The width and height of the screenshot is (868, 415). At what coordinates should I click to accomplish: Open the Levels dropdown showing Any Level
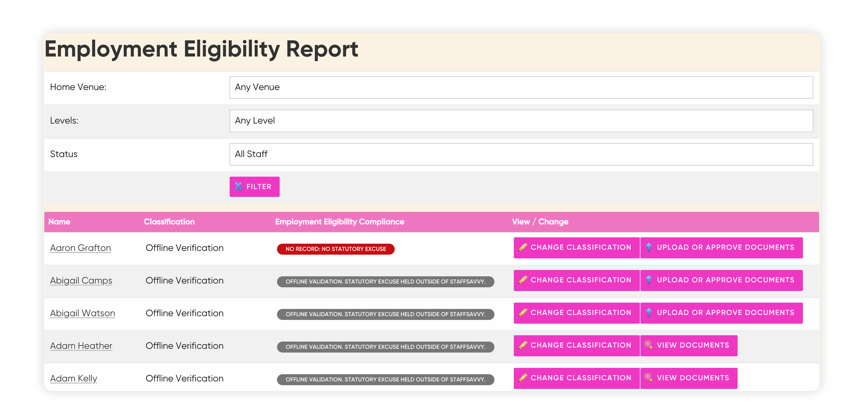pyautogui.click(x=521, y=121)
